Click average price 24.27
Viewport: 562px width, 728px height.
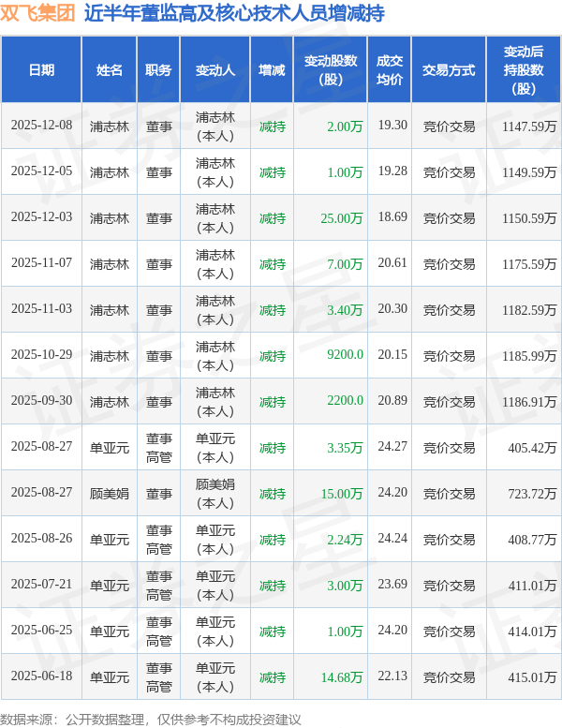click(392, 447)
